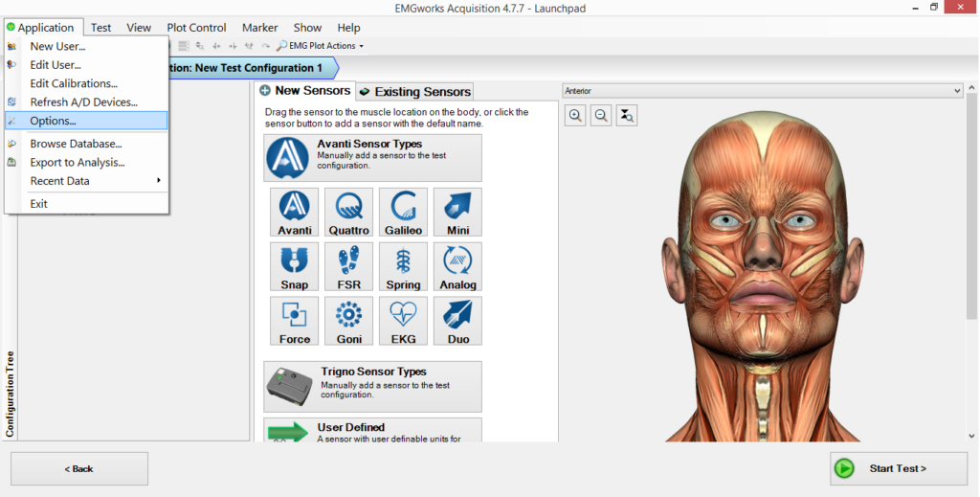Open the Anterior view dropdown
Viewport: 980px width, 497px height.
(762, 91)
